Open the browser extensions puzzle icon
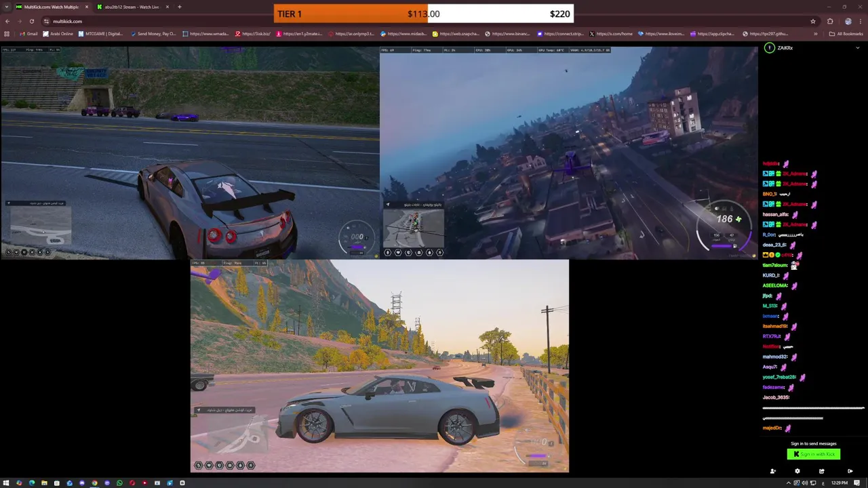The width and height of the screenshot is (868, 488). click(x=830, y=21)
